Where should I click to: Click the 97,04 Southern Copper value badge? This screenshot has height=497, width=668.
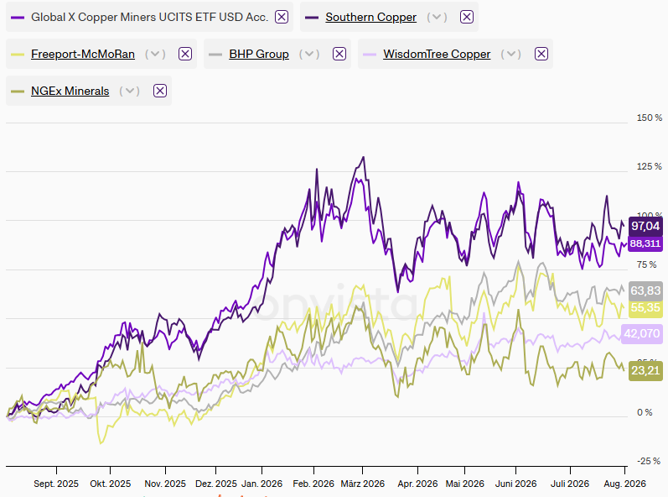click(x=645, y=226)
